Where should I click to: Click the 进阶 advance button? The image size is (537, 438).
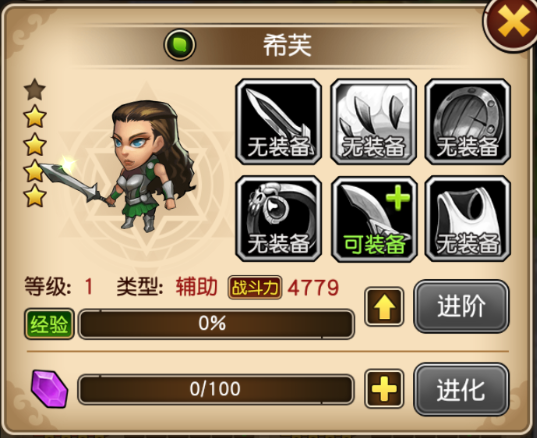[461, 306]
